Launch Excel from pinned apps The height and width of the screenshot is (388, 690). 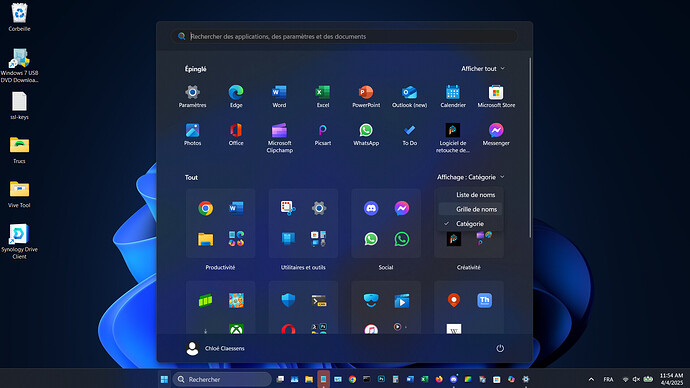click(323, 96)
